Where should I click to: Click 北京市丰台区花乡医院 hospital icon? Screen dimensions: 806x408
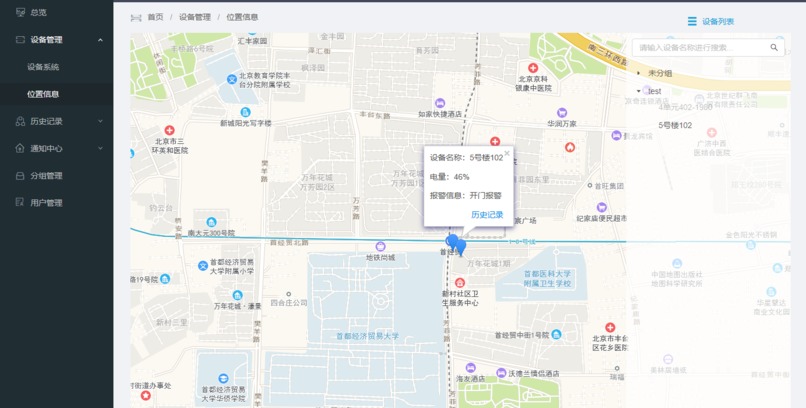click(610, 327)
